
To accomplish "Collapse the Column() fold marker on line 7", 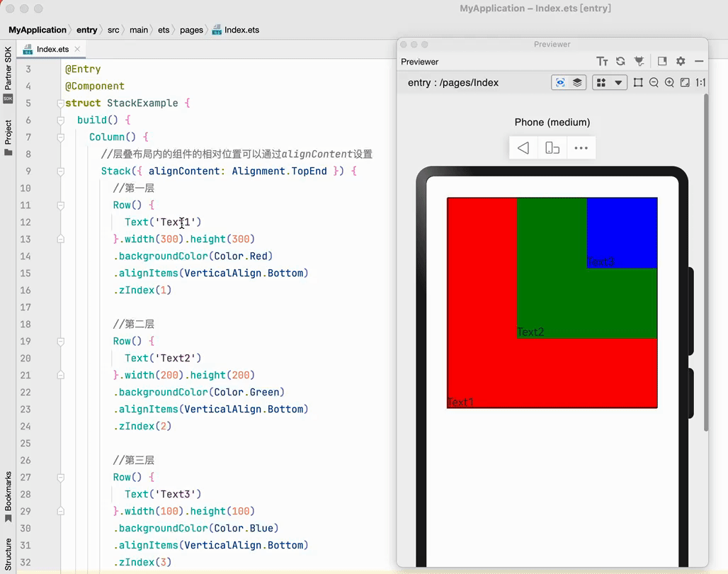I will 60,137.
